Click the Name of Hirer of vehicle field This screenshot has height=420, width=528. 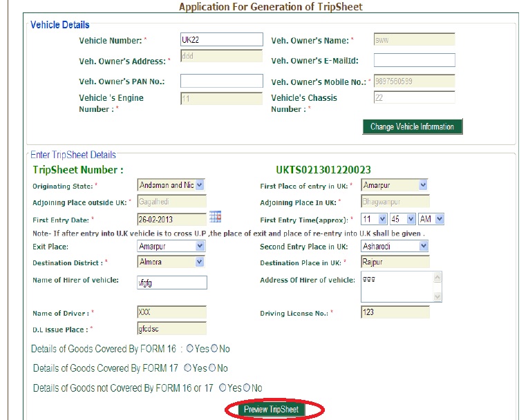[172, 282]
